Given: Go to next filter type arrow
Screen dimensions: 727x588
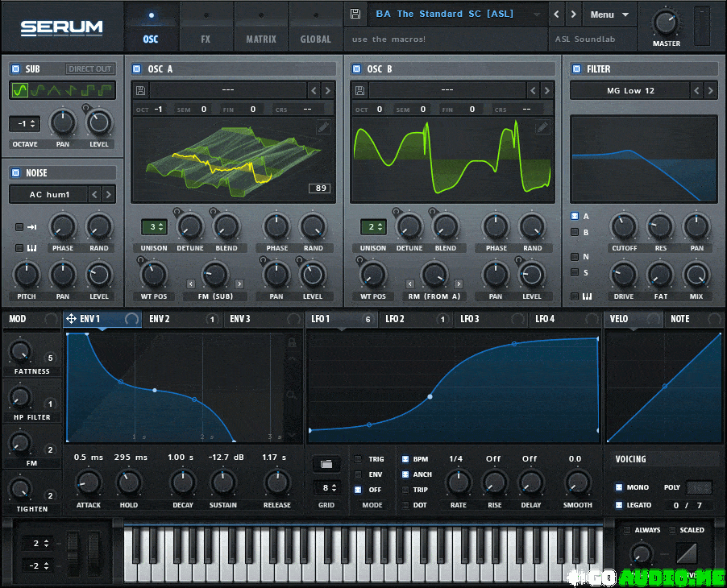Looking at the screenshot, I should pos(710,91).
